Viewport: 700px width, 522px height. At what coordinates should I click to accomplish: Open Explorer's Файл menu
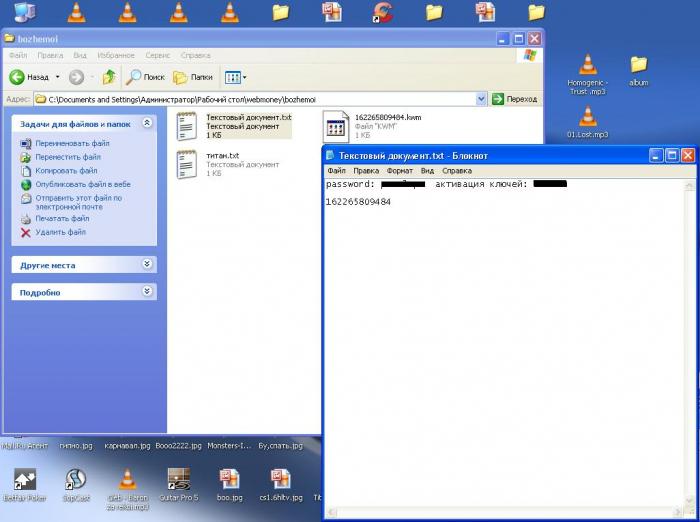click(18, 55)
